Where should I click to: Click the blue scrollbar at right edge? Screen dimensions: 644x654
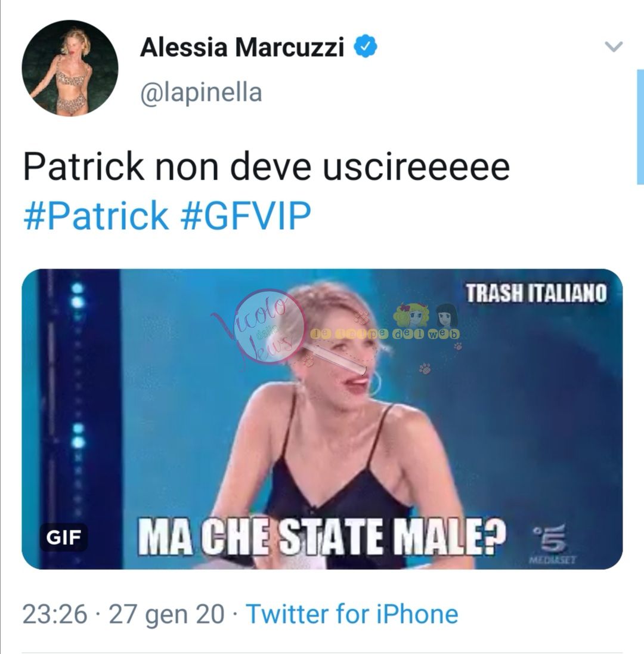(640, 127)
